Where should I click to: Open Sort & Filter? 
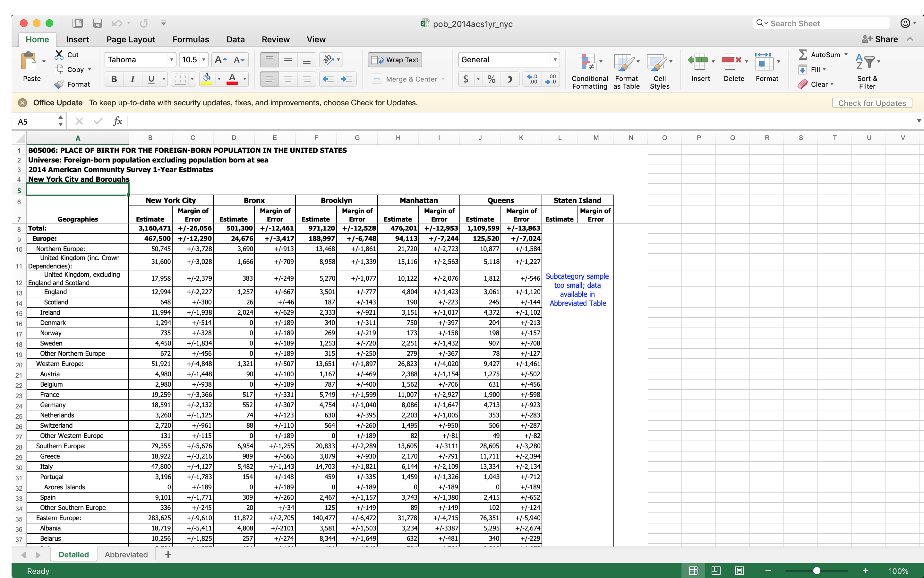tap(867, 71)
